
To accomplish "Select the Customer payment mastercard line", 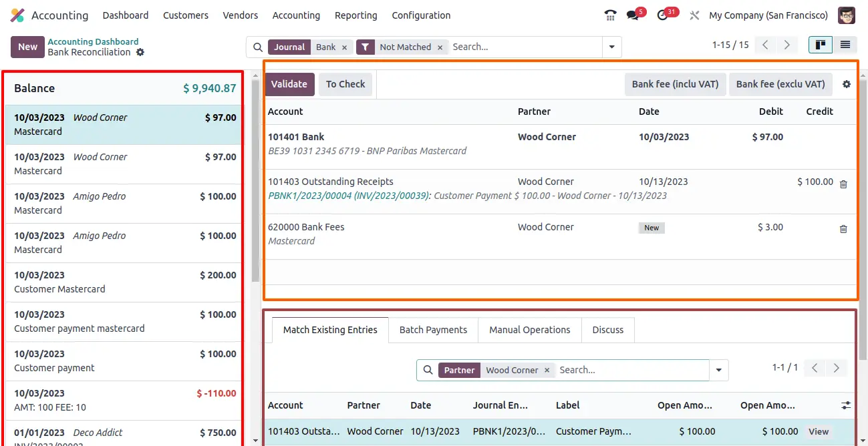I will point(124,322).
